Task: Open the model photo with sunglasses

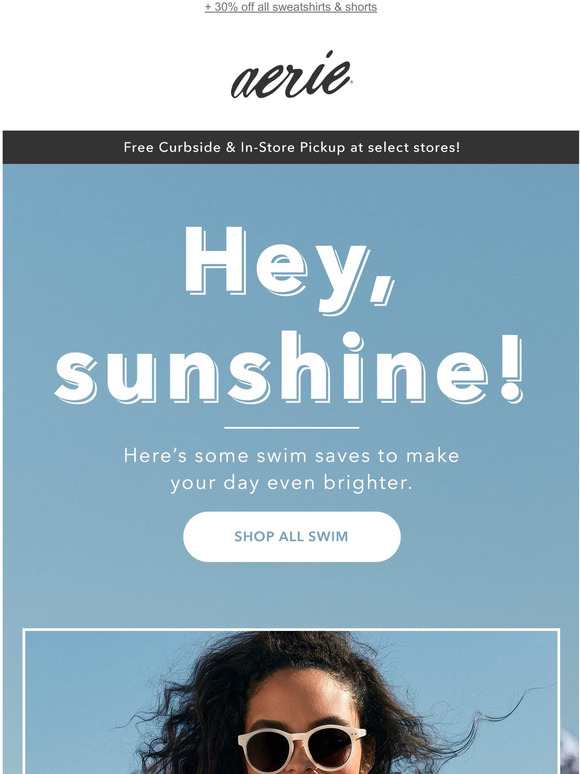Action: click(291, 702)
